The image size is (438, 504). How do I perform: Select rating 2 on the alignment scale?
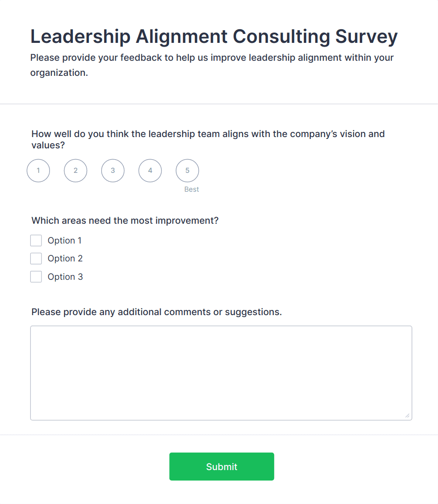(75, 171)
